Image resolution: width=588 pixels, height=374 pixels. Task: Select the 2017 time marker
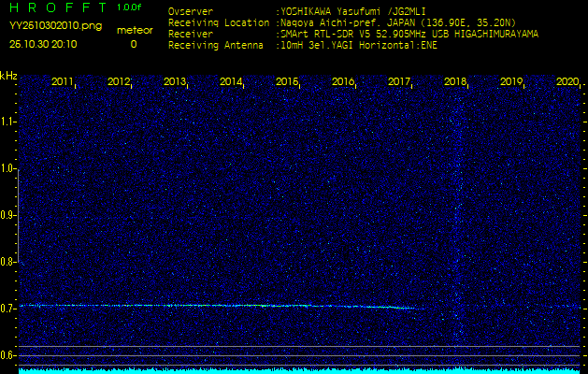tap(399, 82)
